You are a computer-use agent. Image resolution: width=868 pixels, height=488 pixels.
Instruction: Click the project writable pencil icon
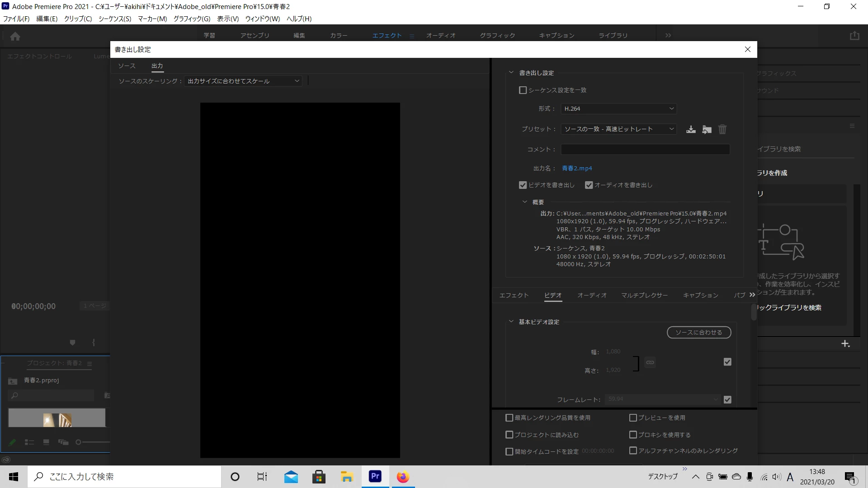pyautogui.click(x=12, y=442)
